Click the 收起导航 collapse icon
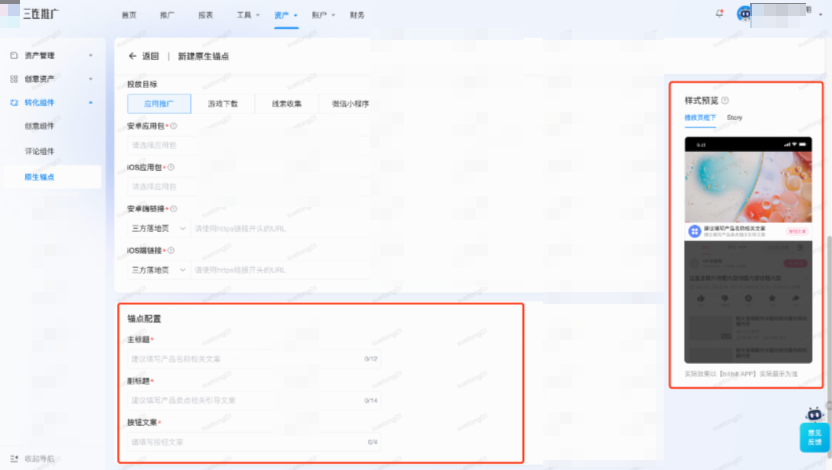 [x=14, y=458]
